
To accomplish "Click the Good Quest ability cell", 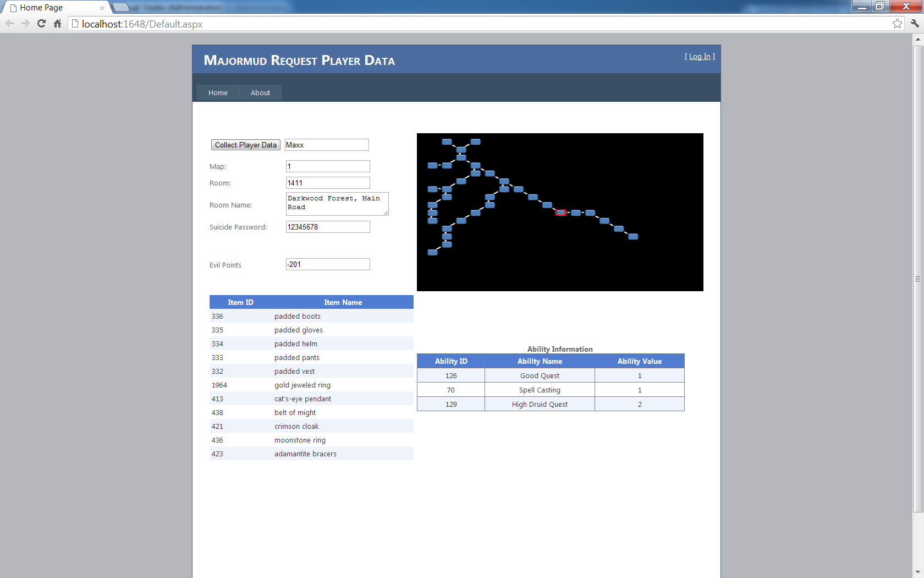I will (x=540, y=375).
